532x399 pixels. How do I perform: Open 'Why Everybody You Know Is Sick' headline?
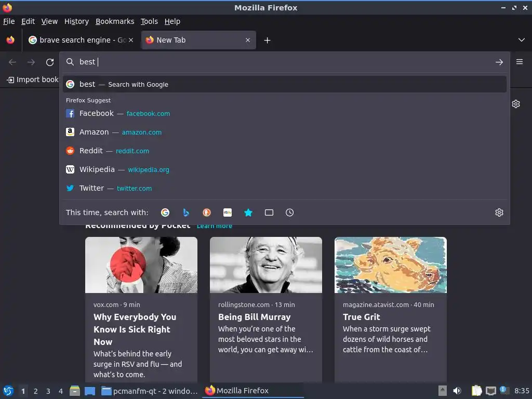pos(135,329)
